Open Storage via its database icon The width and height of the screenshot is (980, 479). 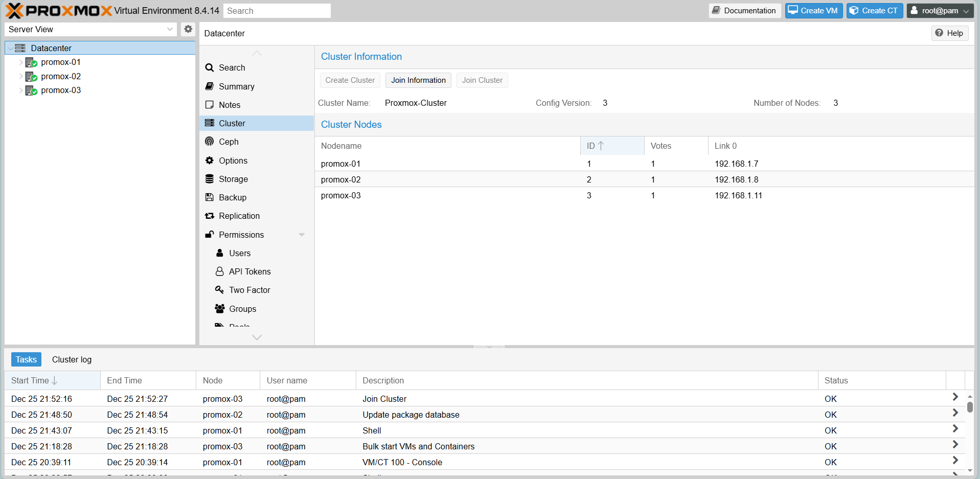(209, 179)
